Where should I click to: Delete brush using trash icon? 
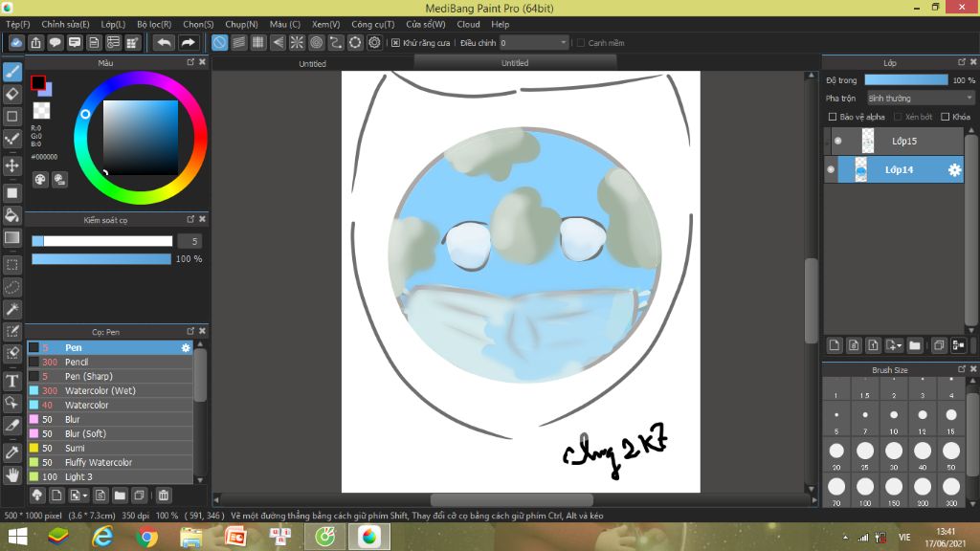(164, 496)
